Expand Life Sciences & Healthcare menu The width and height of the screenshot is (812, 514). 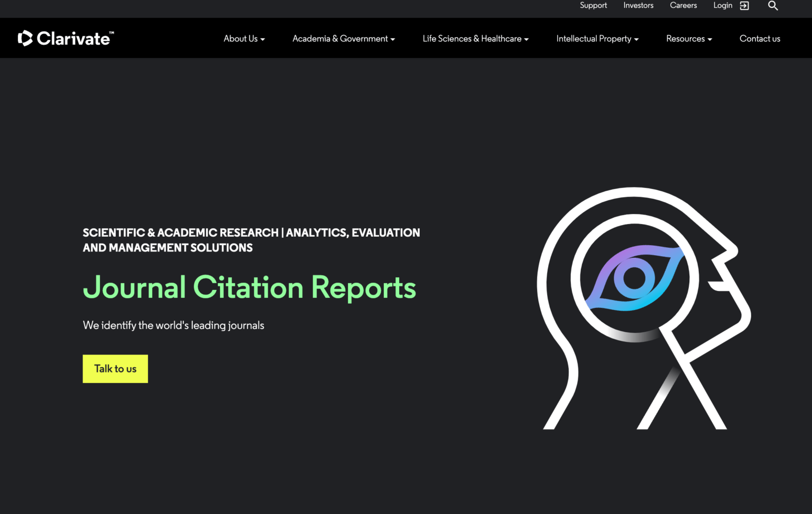point(475,39)
